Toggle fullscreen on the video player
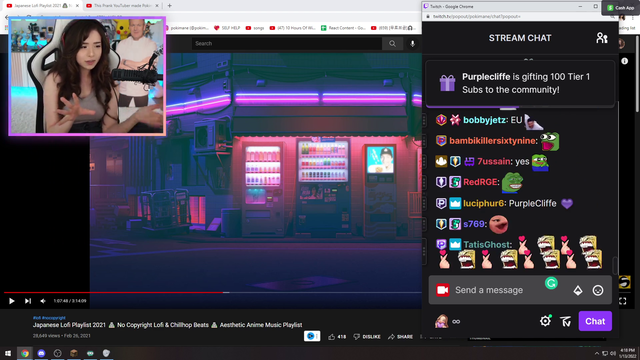The height and width of the screenshot is (360, 640). click(x=622, y=301)
